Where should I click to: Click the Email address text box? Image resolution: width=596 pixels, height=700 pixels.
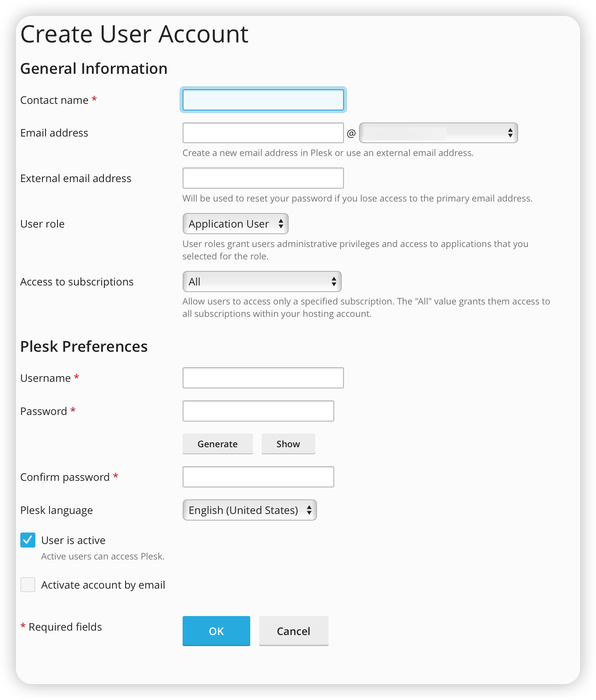pos(263,133)
